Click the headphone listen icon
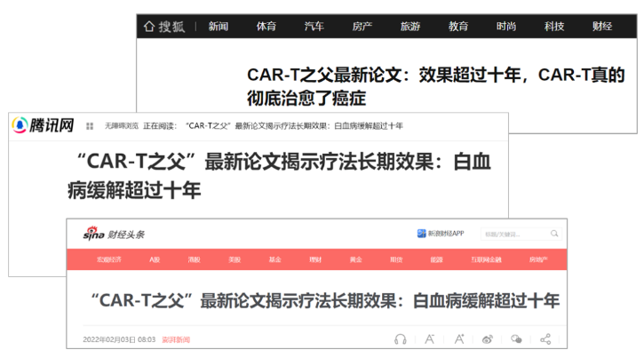This screenshot has width=644, height=358. point(401,339)
